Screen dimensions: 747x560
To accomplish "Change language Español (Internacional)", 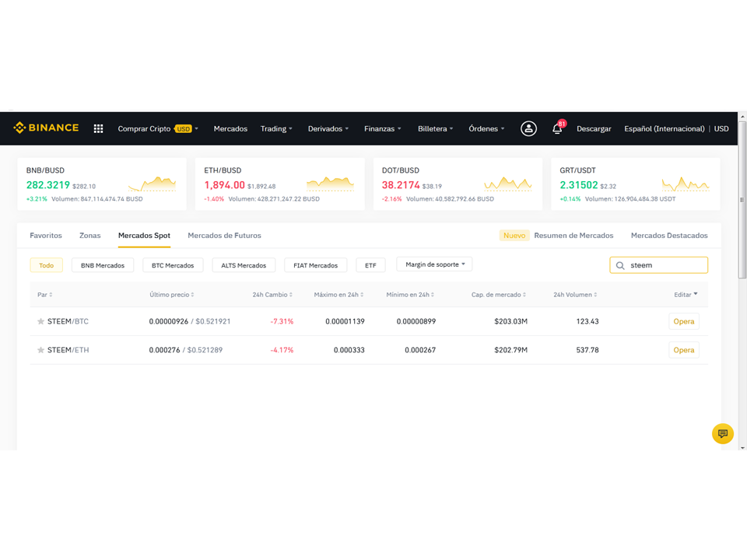I will pos(664,128).
